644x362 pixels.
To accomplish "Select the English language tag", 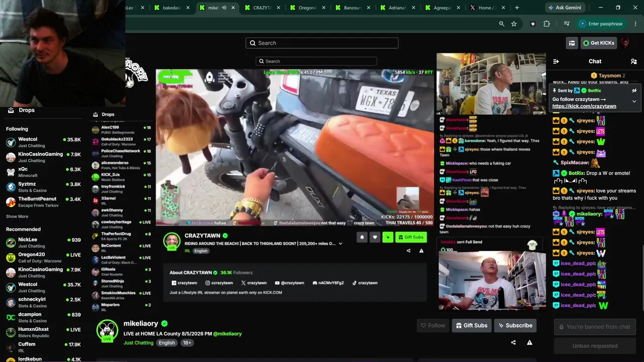I will [167, 343].
